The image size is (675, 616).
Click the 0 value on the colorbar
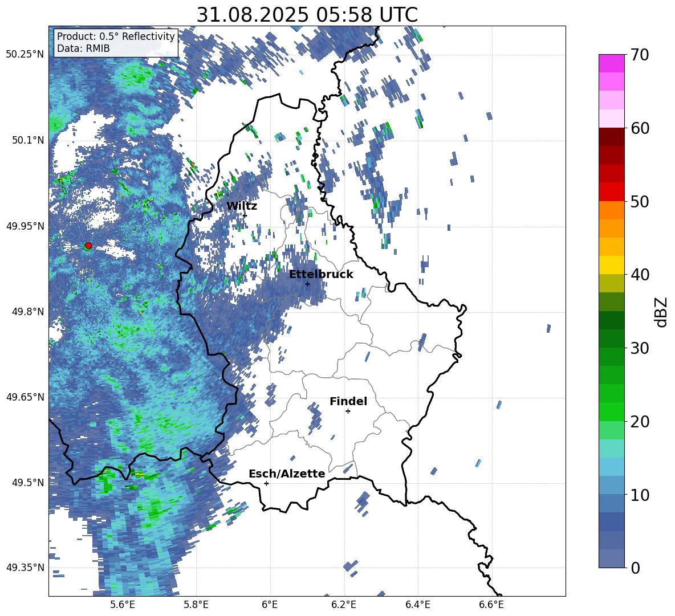tap(635, 568)
